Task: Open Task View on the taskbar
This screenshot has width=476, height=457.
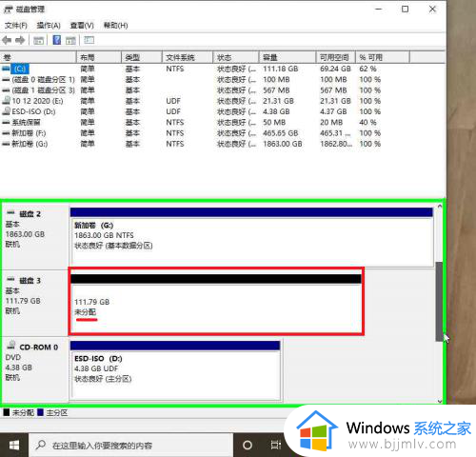Action: click(276, 446)
